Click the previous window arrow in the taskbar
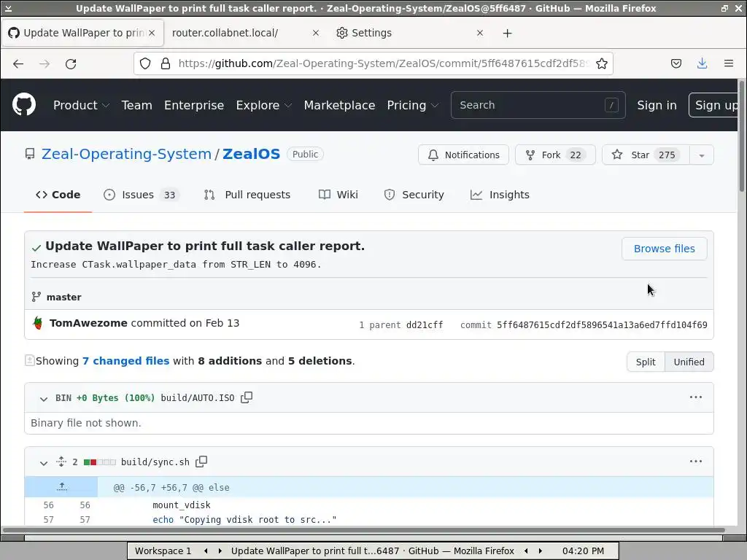747x560 pixels. [x=526, y=551]
